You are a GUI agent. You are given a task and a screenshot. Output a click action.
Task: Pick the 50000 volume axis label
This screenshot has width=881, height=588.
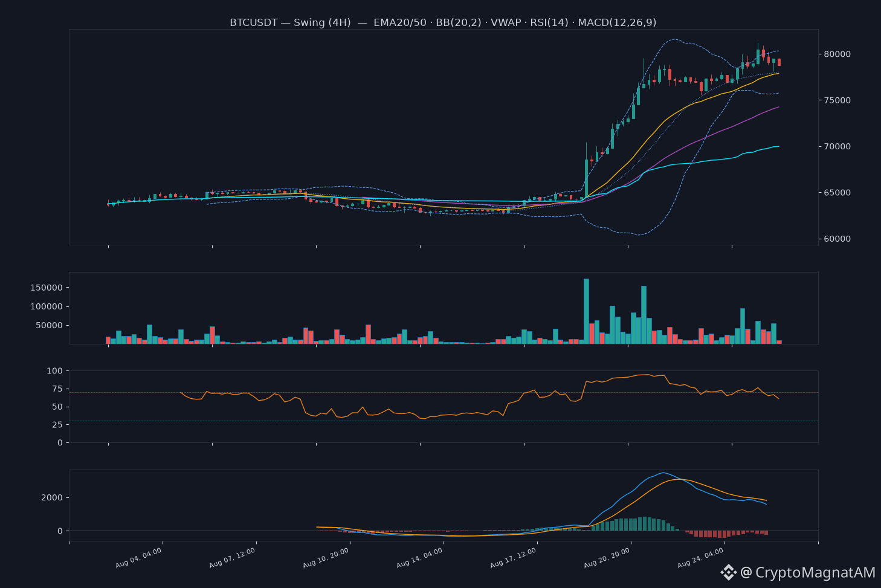(x=49, y=325)
